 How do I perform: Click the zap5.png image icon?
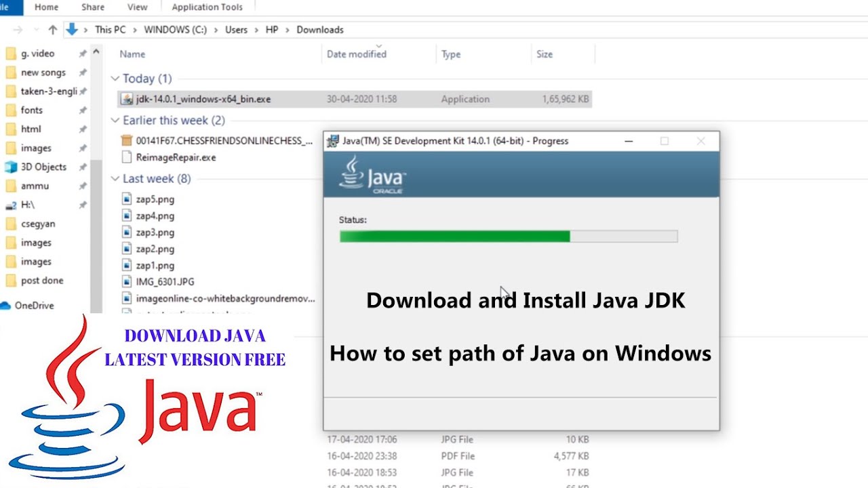(x=126, y=199)
